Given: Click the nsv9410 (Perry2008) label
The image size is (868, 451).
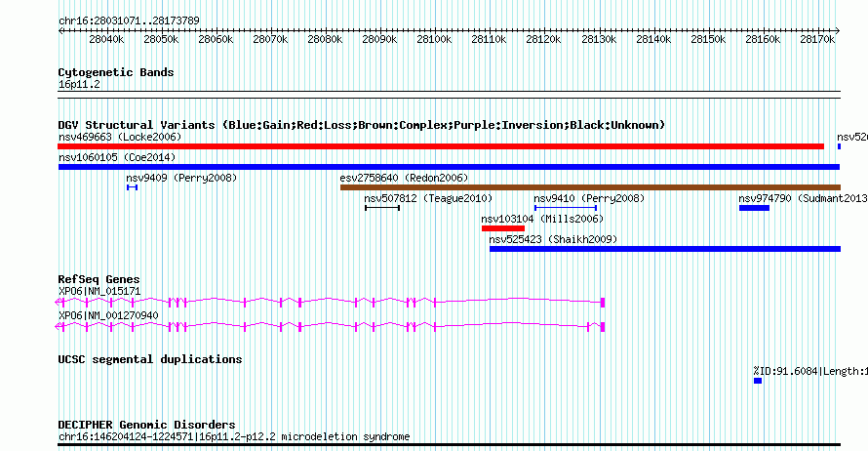Looking at the screenshot, I should [589, 198].
